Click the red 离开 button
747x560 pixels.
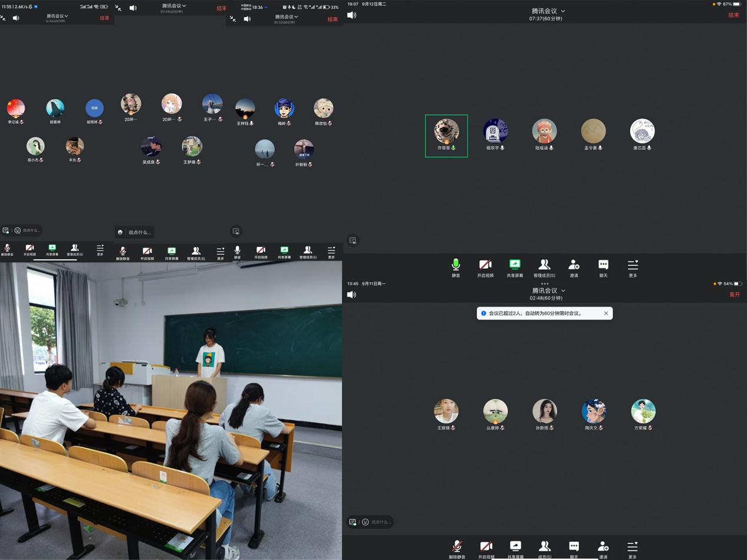point(734,294)
